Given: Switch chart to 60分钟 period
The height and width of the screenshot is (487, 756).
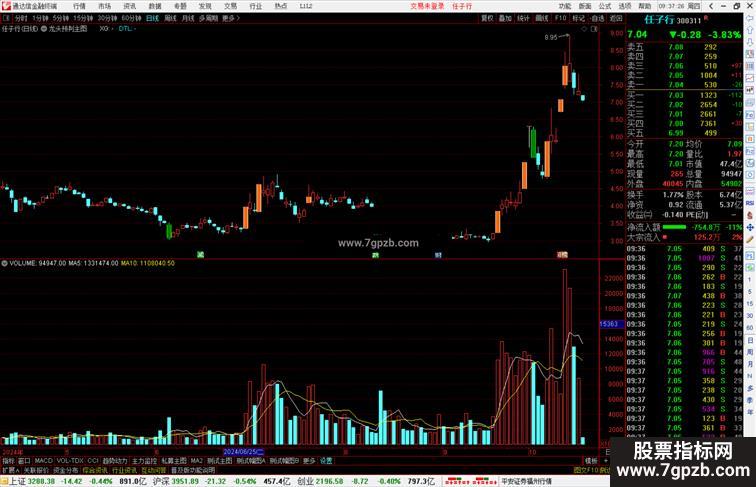Looking at the screenshot, I should point(131,18).
